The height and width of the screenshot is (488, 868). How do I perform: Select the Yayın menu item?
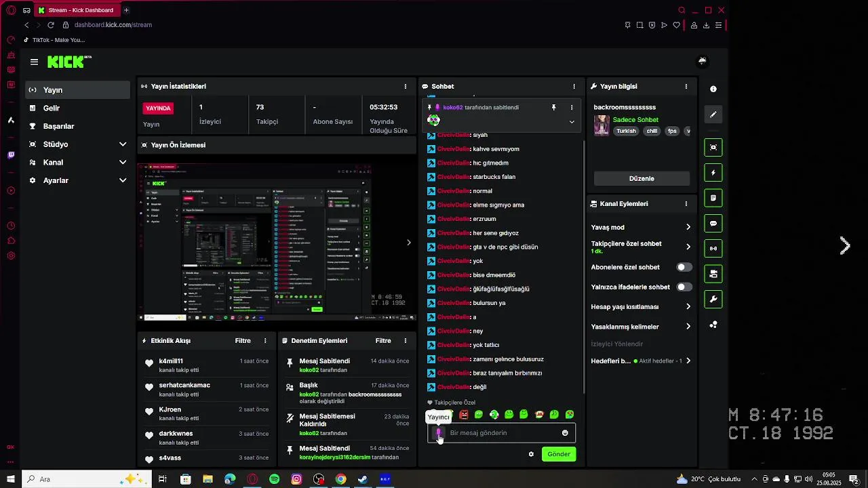pyautogui.click(x=78, y=90)
